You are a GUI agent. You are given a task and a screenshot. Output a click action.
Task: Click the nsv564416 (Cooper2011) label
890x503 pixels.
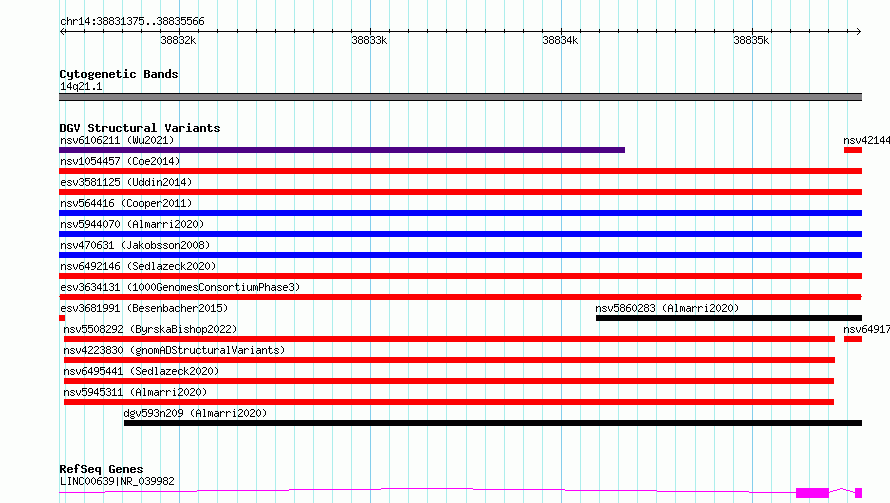coord(126,203)
